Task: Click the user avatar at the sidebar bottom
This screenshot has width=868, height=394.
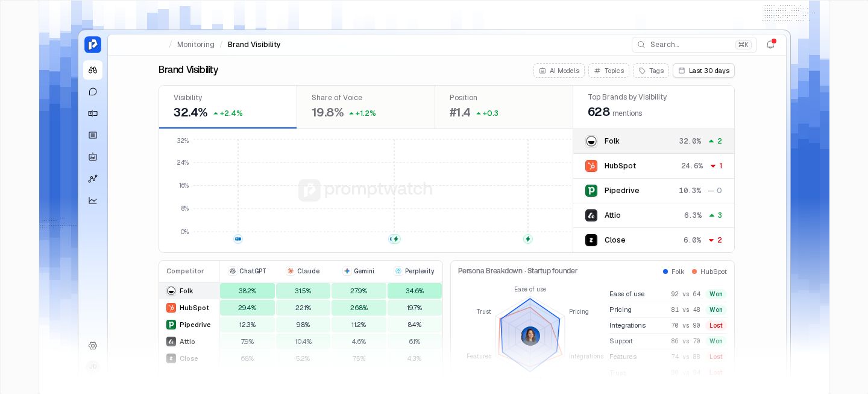Action: pyautogui.click(x=93, y=366)
